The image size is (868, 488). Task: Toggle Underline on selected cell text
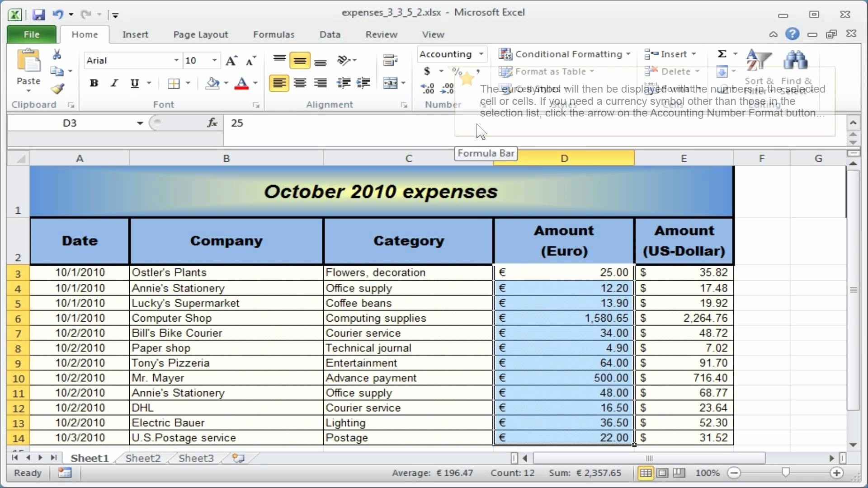pyautogui.click(x=134, y=83)
